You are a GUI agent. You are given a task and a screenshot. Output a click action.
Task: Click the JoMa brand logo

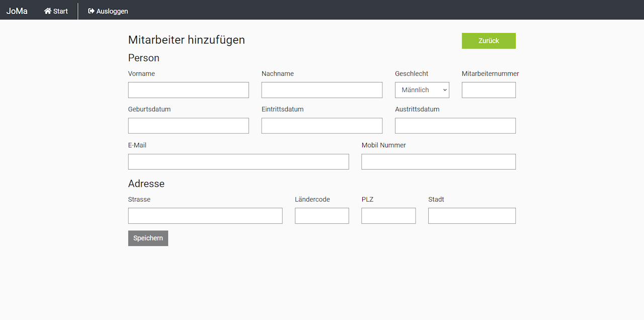(x=17, y=11)
